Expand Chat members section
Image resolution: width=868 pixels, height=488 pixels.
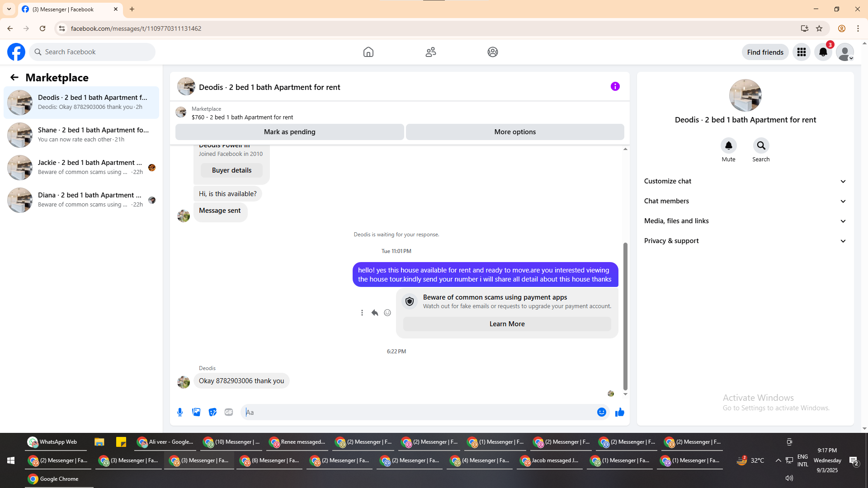745,201
